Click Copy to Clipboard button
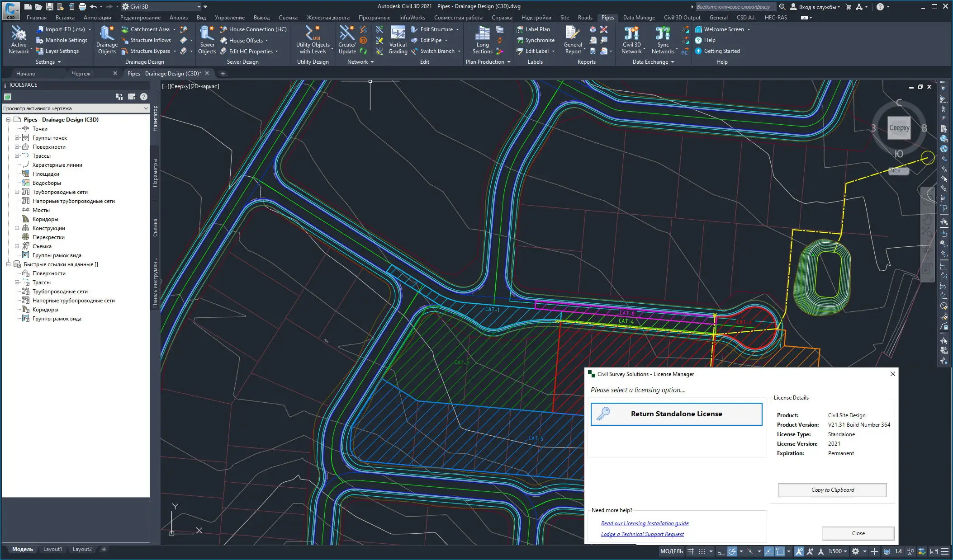Screen dimensions: 953x560 tap(832, 490)
